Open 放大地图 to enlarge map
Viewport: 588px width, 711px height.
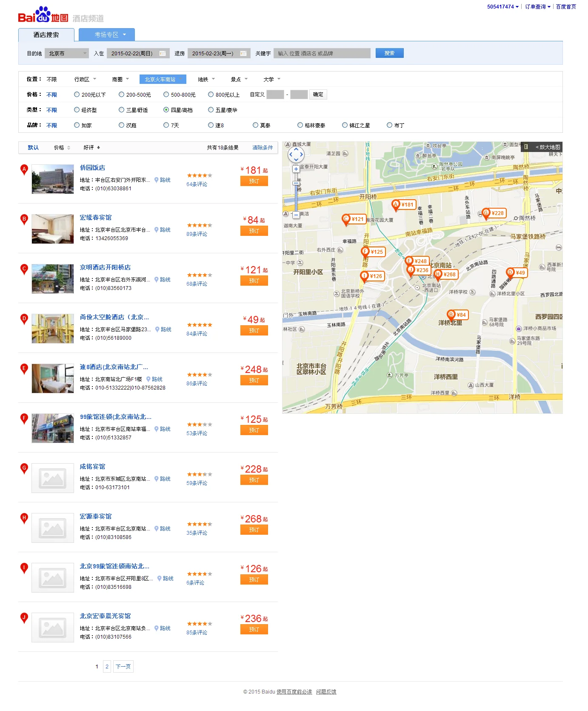(542, 147)
